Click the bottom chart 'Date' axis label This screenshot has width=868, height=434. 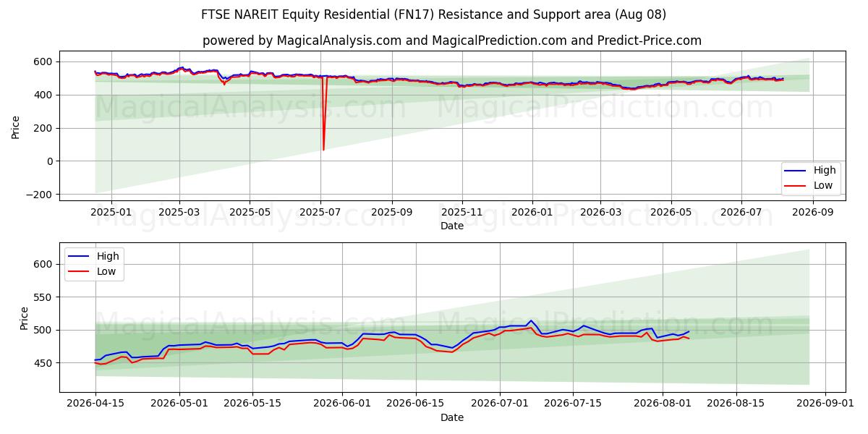click(452, 417)
